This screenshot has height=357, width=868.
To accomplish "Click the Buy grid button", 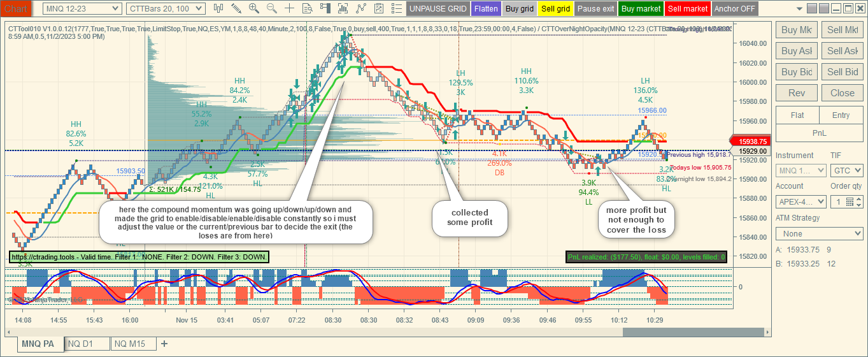I will click(519, 9).
